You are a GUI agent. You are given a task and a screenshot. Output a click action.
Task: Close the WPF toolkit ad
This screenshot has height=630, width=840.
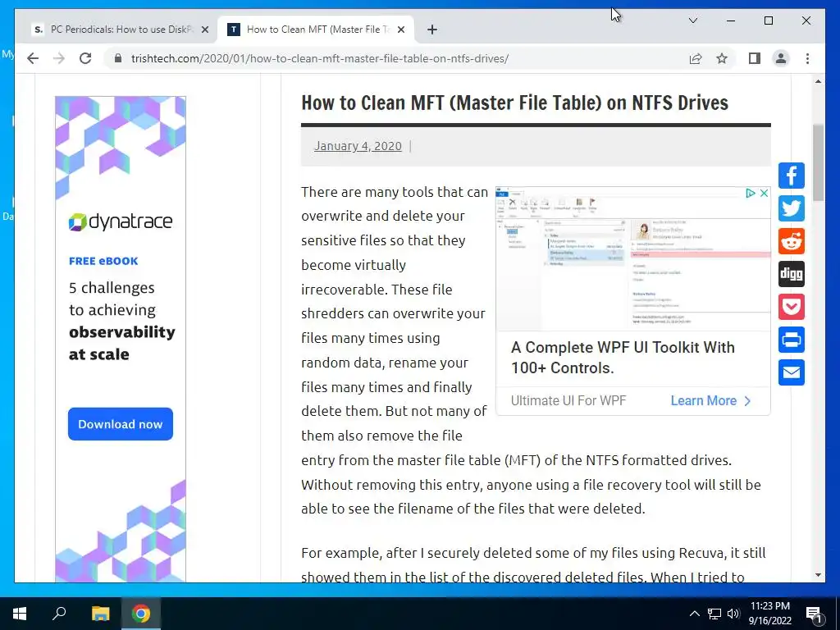click(765, 193)
